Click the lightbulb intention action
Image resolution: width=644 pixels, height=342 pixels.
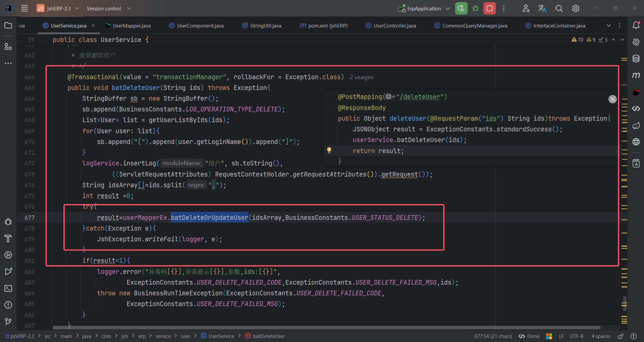click(x=329, y=150)
